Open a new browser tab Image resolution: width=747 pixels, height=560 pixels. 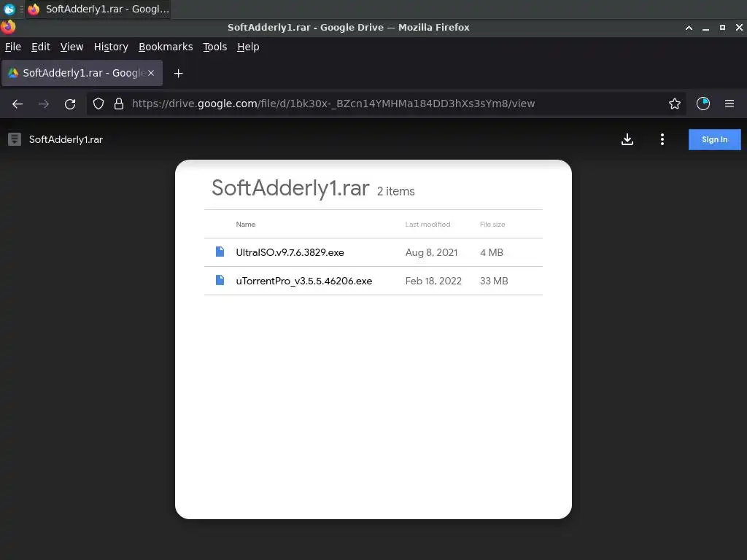(x=178, y=74)
